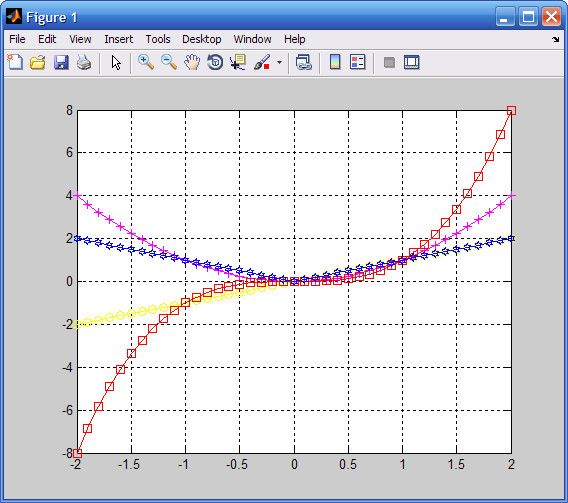Insert a legend from the toolbar
This screenshot has width=568, height=503.
coord(358,62)
